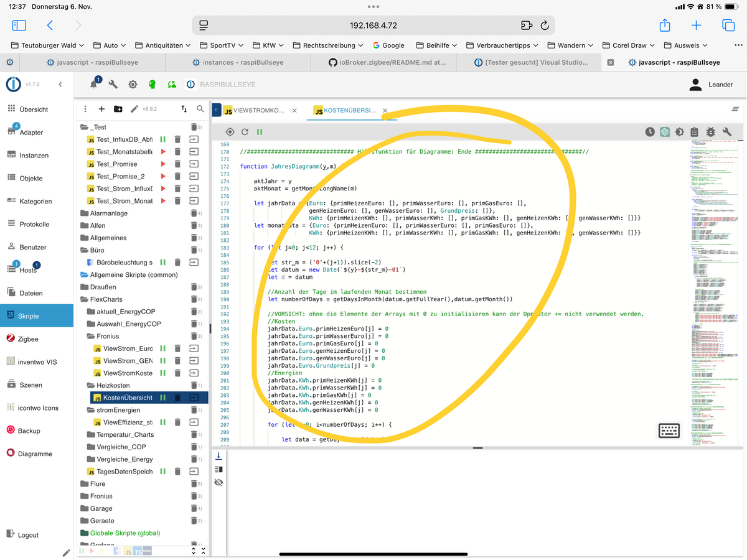Delete the Test_Promise script via trash icon
This screenshot has width=747, height=560.
click(177, 164)
